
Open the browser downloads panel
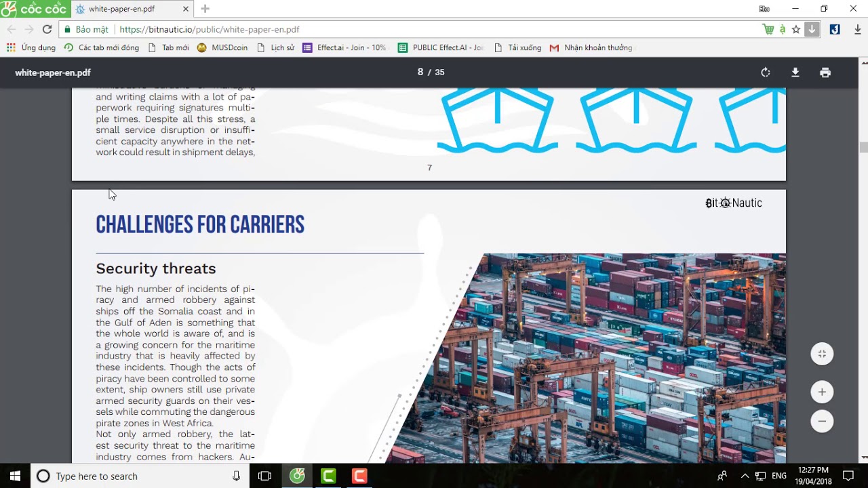click(857, 29)
